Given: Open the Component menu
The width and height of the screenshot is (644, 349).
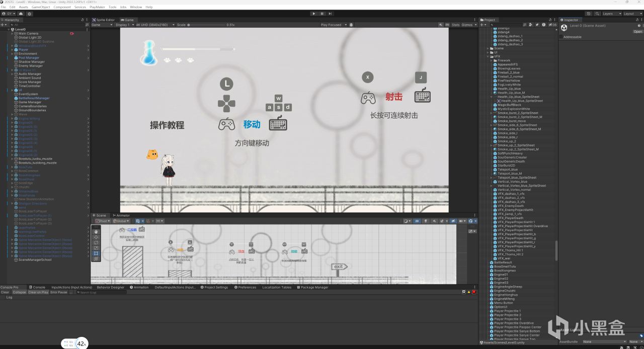Looking at the screenshot, I should click(62, 7).
